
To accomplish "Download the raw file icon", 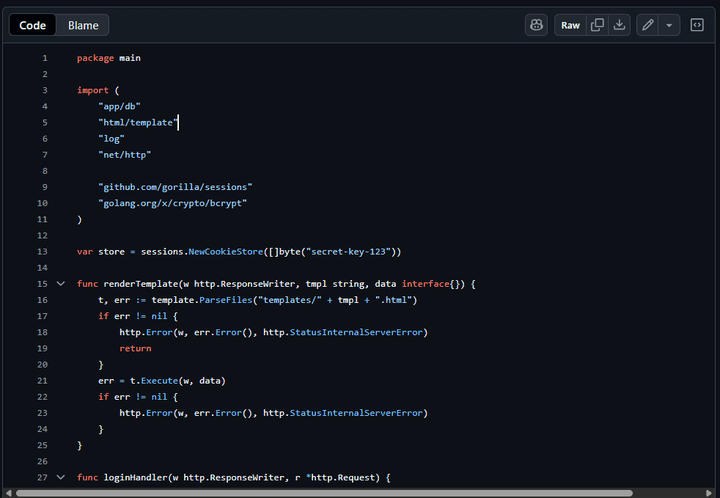I will (619, 25).
